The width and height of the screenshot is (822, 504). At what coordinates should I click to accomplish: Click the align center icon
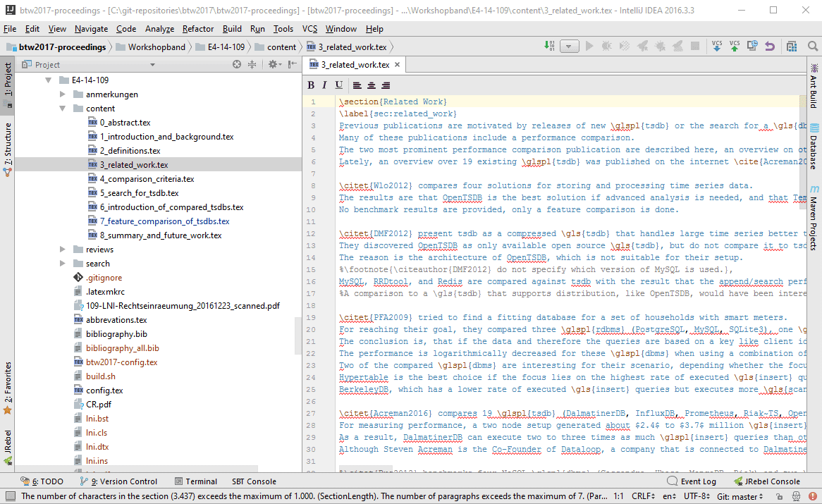(x=371, y=85)
